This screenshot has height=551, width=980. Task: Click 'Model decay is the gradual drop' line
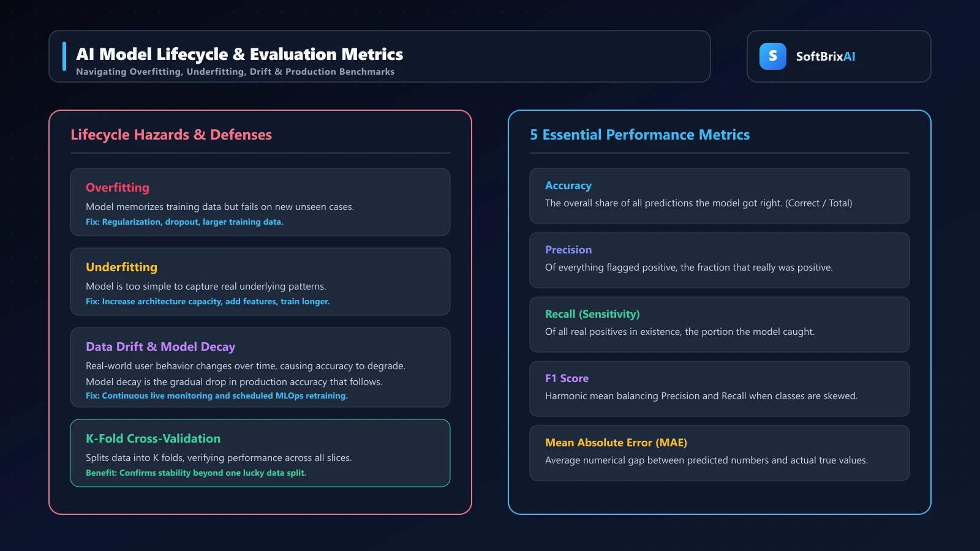pyautogui.click(x=234, y=382)
